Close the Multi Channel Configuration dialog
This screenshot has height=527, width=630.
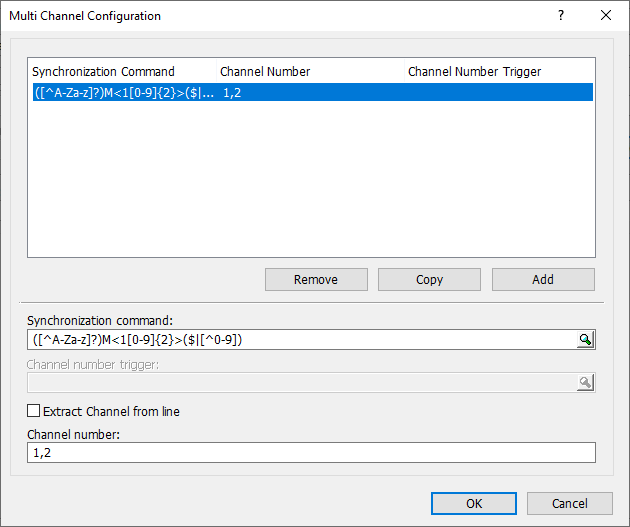pyautogui.click(x=606, y=15)
